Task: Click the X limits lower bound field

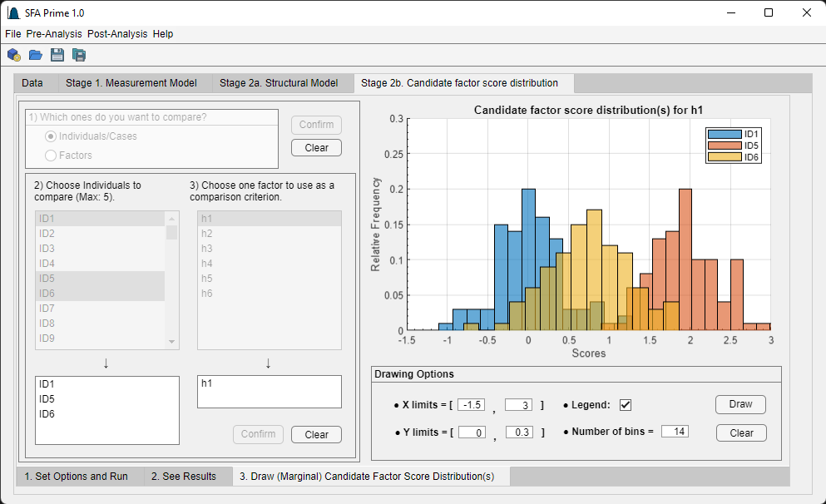Action: tap(471, 404)
